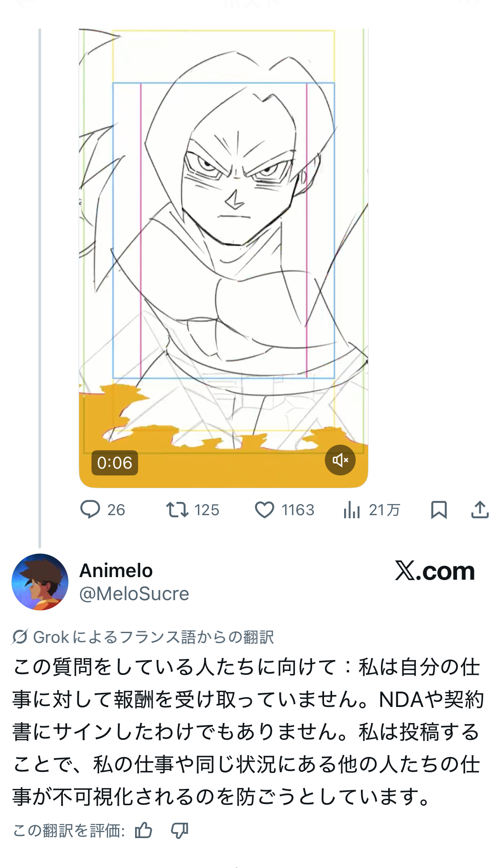
Task: Tap the 1163 likes count
Action: pos(298,510)
